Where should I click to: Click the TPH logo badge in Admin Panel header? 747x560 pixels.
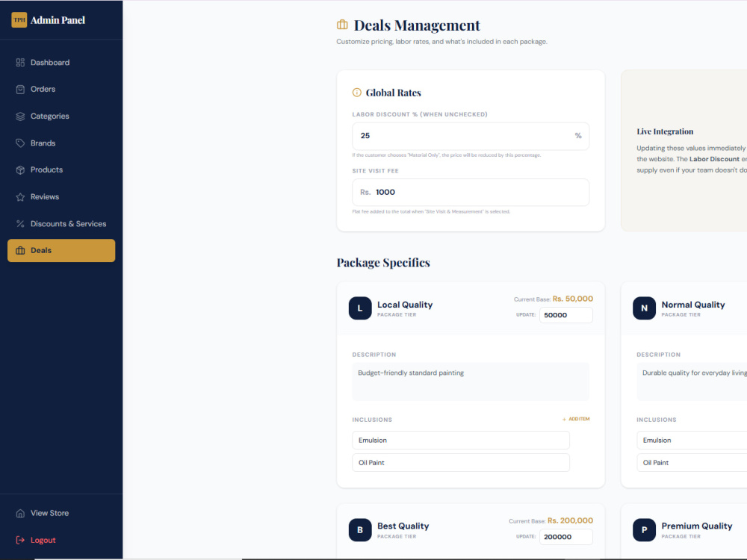click(x=19, y=20)
